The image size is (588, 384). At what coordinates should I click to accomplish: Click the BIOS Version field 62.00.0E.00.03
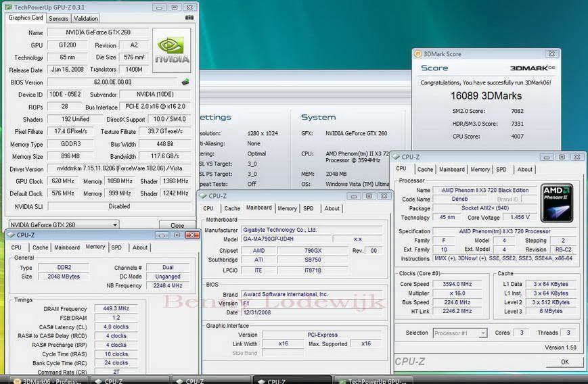(x=112, y=82)
